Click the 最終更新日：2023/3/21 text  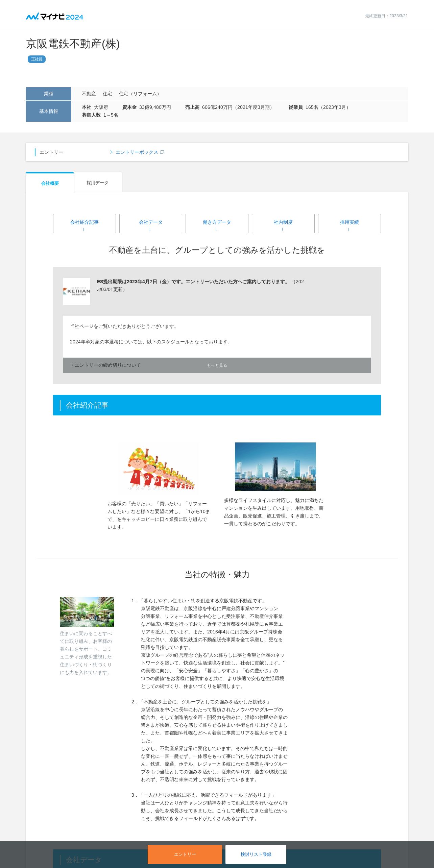386,16
